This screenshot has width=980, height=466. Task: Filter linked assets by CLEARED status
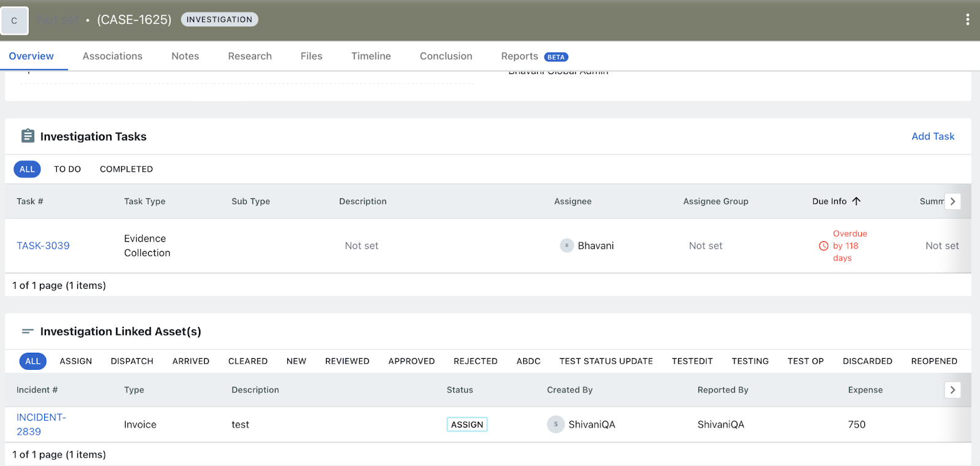pos(248,361)
